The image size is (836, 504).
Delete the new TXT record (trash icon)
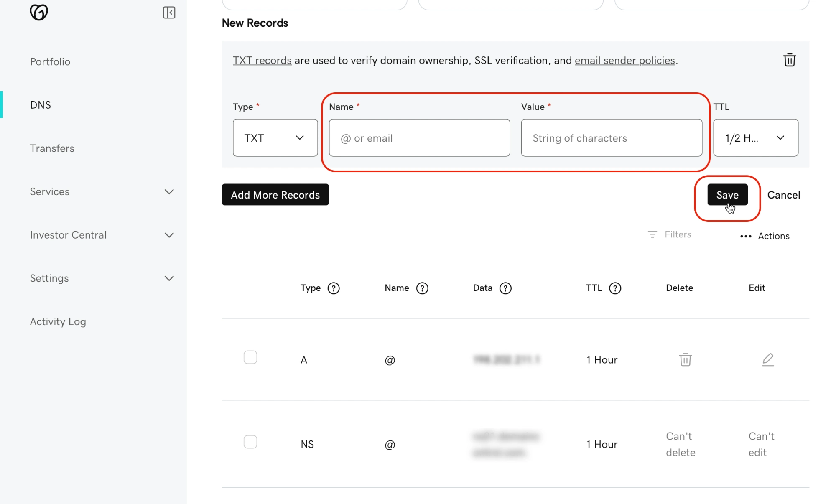[789, 60]
